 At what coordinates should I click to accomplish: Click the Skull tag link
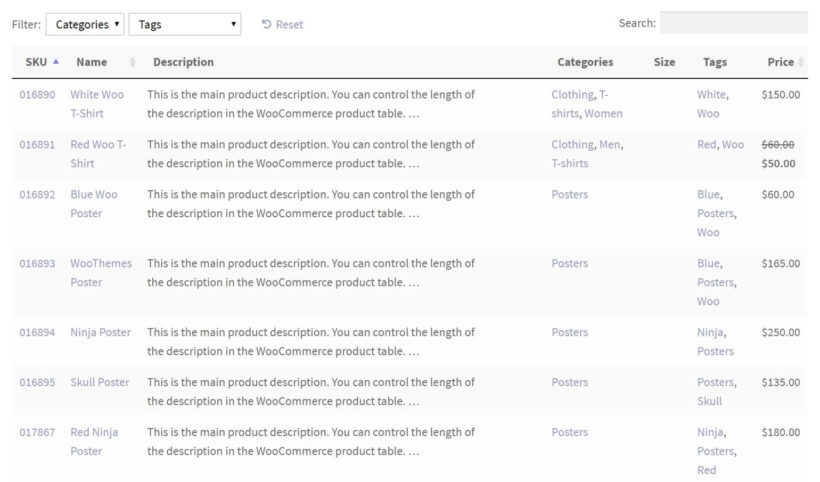click(708, 401)
